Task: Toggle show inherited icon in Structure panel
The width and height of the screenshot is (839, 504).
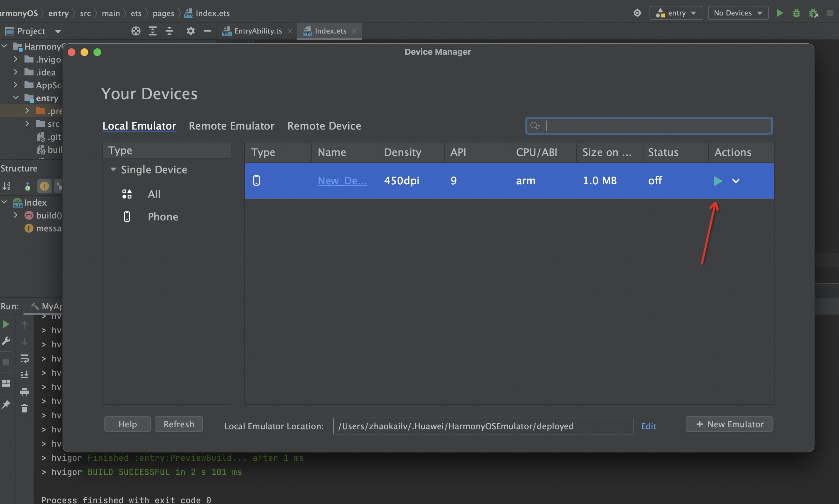Action: [27, 186]
